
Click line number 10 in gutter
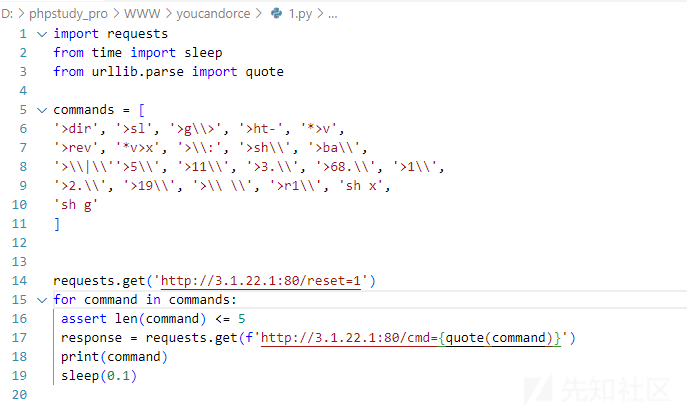(19, 205)
